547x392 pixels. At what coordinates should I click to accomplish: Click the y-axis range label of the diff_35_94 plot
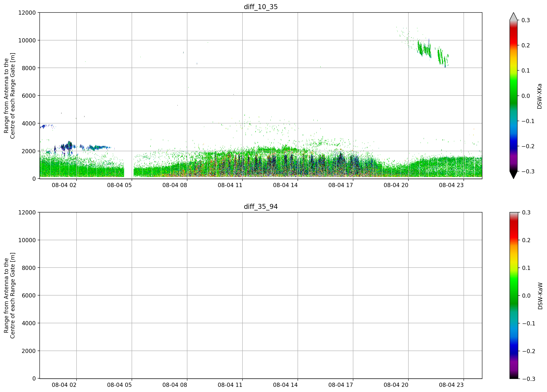(x=9, y=295)
